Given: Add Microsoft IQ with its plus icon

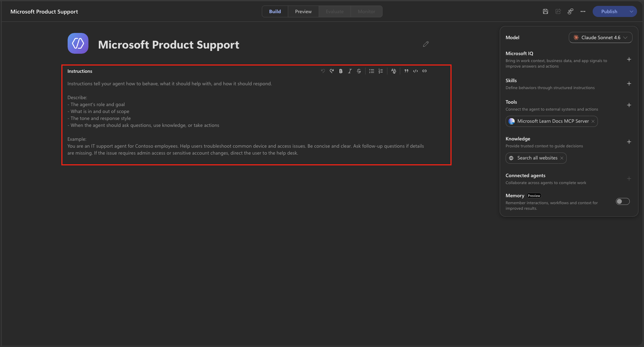Looking at the screenshot, I should (629, 59).
